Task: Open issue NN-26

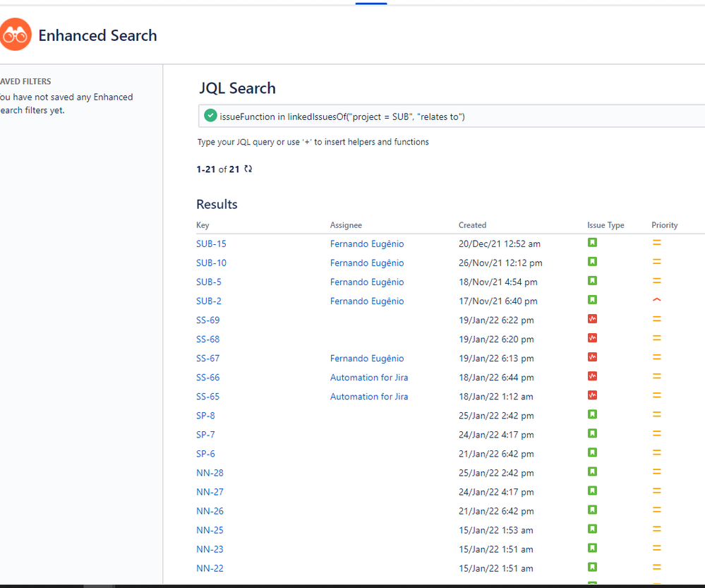Action: [210, 512]
